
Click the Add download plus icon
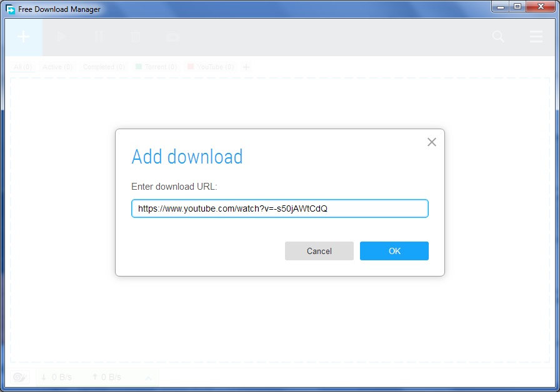click(x=22, y=37)
